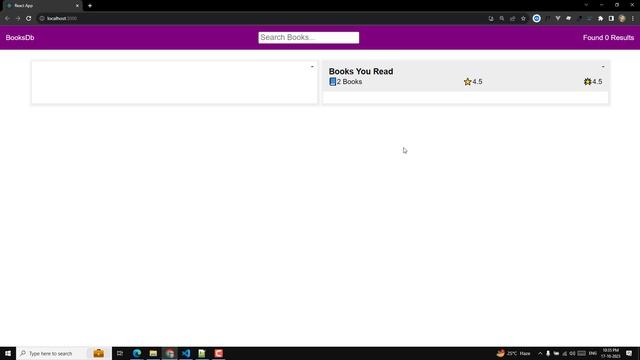640x360 pixels.
Task: Open Visual Studio Code from taskbar
Action: coord(186,353)
